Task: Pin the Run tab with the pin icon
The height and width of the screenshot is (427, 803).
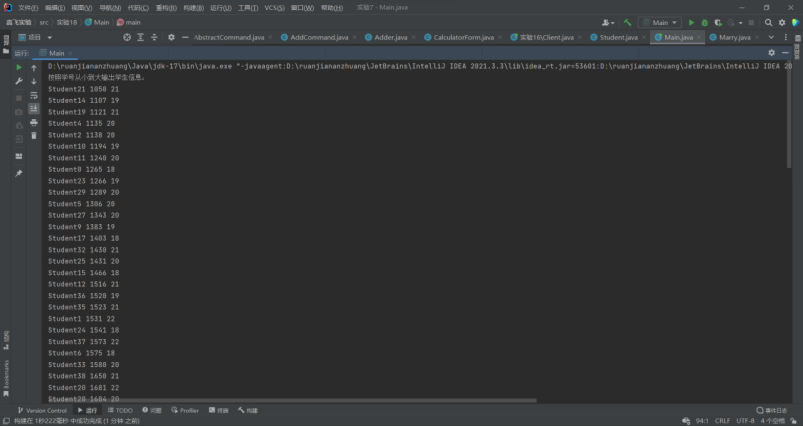Action: pos(19,174)
